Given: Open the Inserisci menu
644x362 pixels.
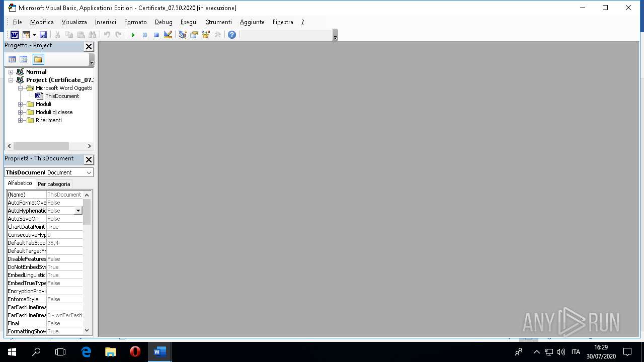Looking at the screenshot, I should [x=106, y=22].
